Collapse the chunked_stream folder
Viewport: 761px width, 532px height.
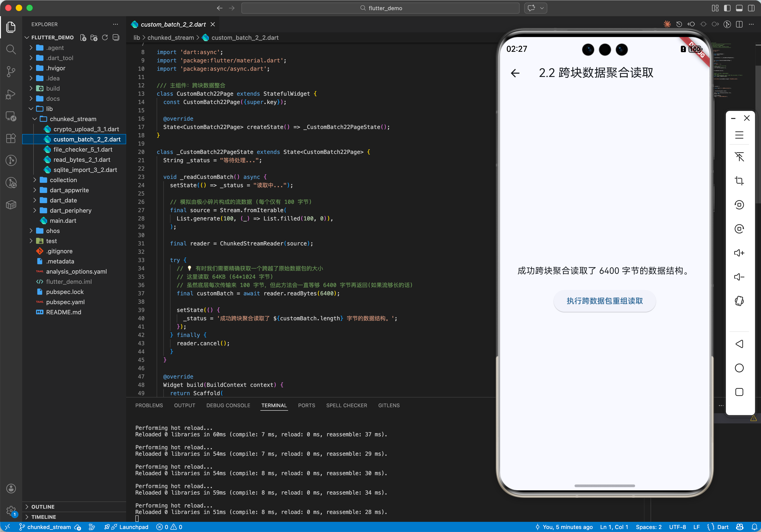73,119
